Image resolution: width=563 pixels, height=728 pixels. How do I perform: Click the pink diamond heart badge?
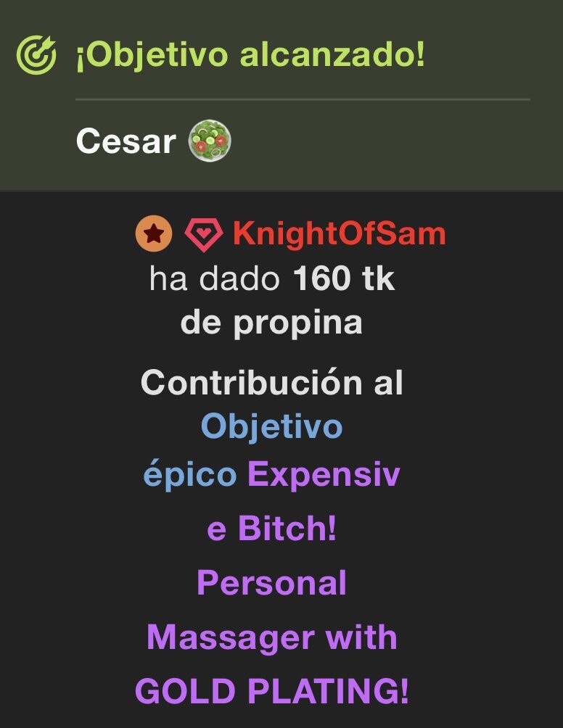coord(203,234)
